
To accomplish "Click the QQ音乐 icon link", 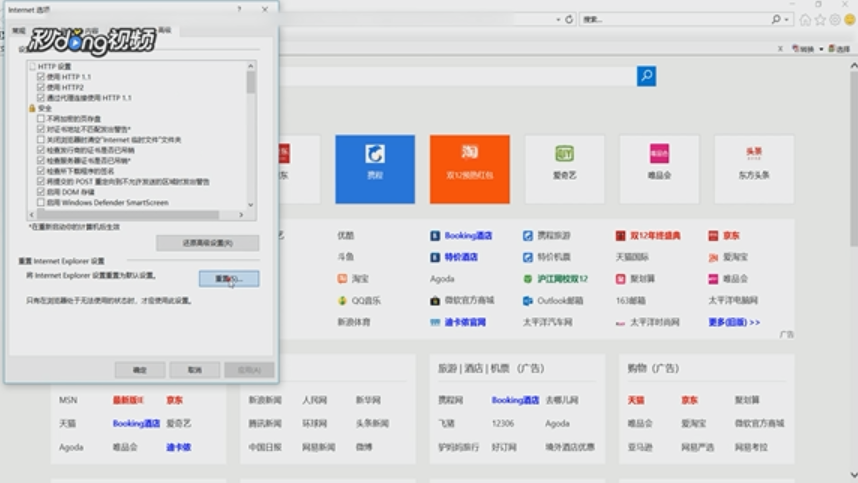I will coord(359,300).
